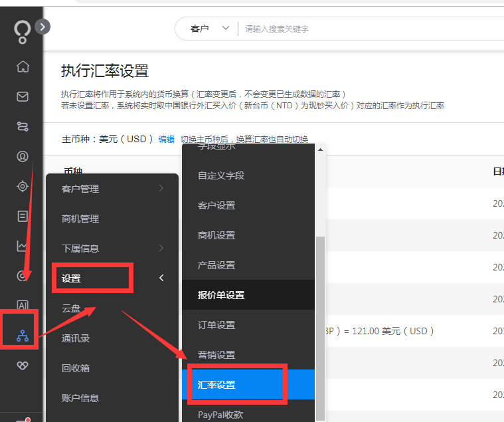Click the 编辑 link next to main currency
The width and height of the screenshot is (504, 422).
166,140
